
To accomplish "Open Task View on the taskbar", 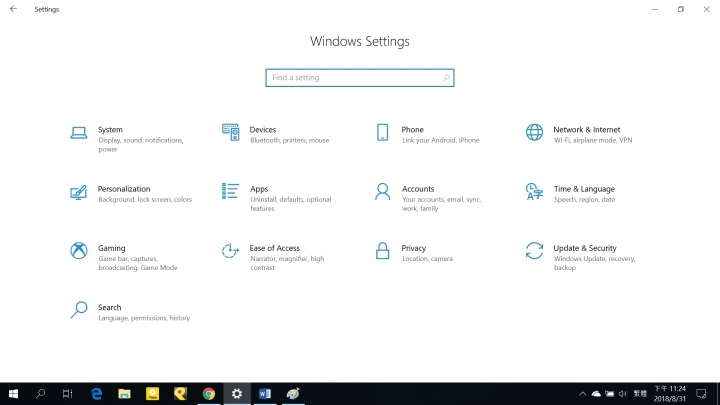I will pos(68,394).
